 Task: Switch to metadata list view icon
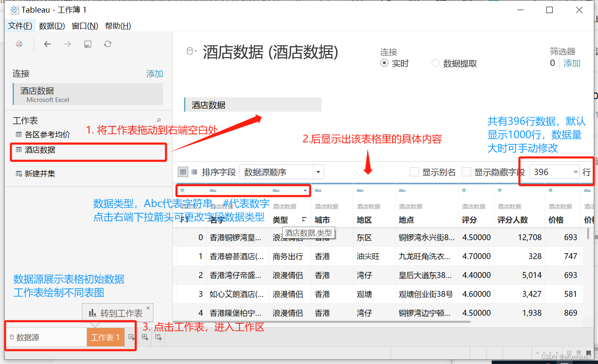[194, 172]
